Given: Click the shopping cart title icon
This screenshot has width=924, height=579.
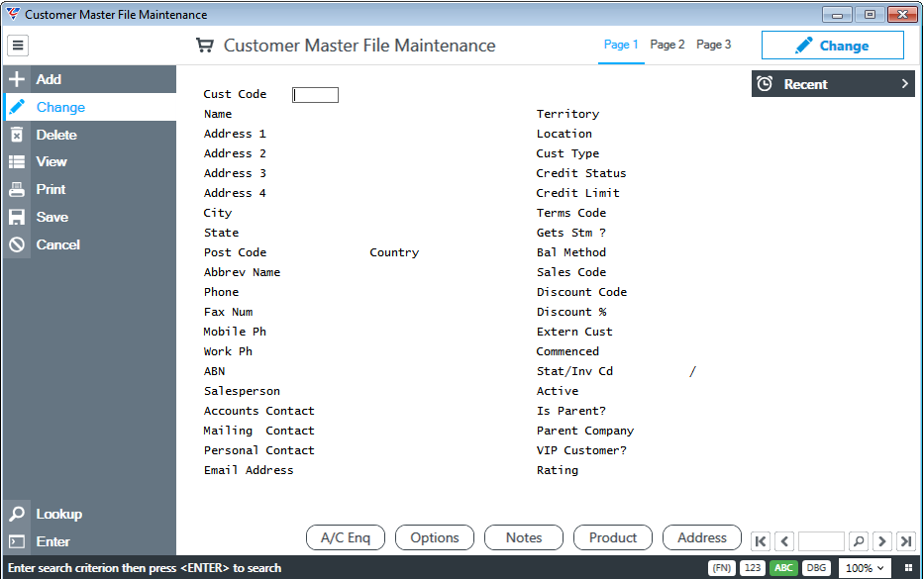Looking at the screenshot, I should 204,46.
